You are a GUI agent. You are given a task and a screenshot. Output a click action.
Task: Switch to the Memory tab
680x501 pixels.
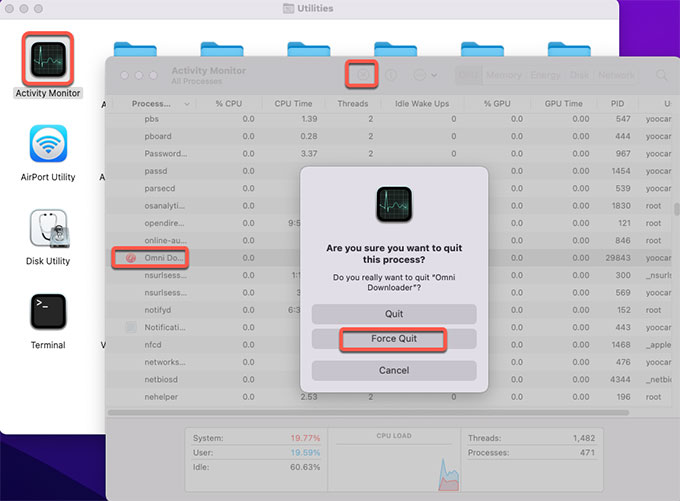(x=503, y=75)
